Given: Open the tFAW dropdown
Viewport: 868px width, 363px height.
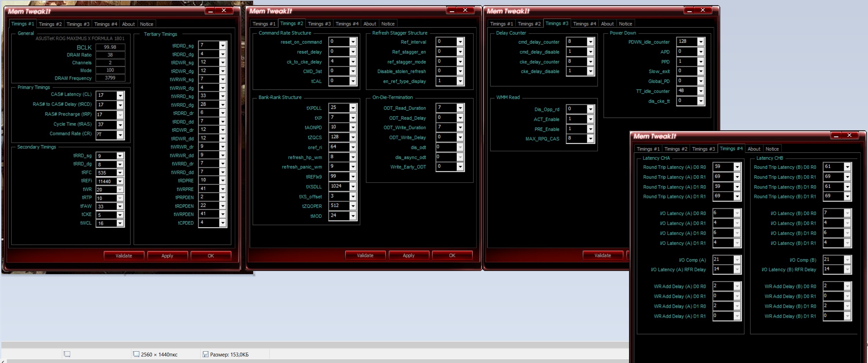Looking at the screenshot, I should point(120,206).
